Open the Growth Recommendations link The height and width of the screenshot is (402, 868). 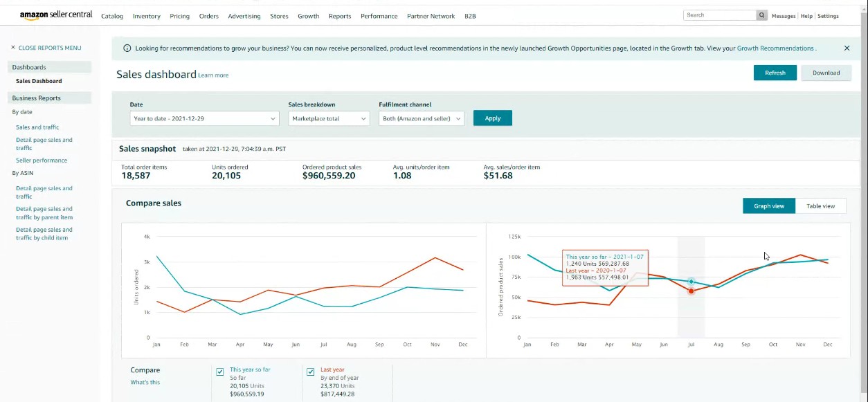pos(776,48)
